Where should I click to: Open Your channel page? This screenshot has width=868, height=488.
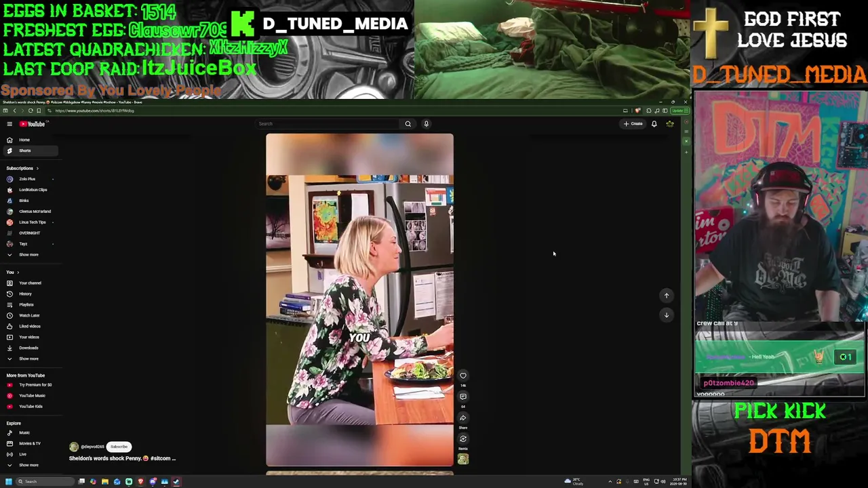coord(30,283)
